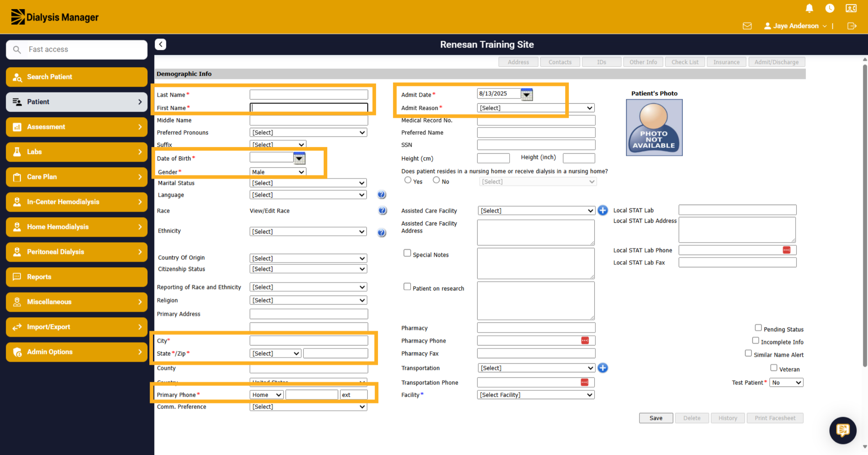Enable Similar Name Alert checkbox
Screen dimensions: 868x455
point(748,353)
